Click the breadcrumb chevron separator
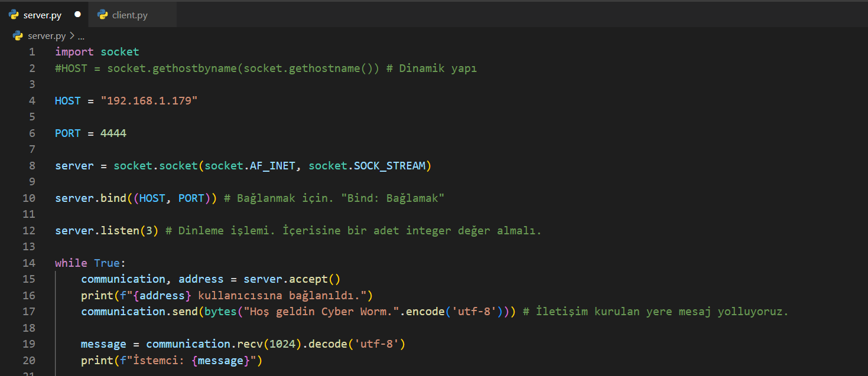The width and height of the screenshot is (868, 376). 72,36
